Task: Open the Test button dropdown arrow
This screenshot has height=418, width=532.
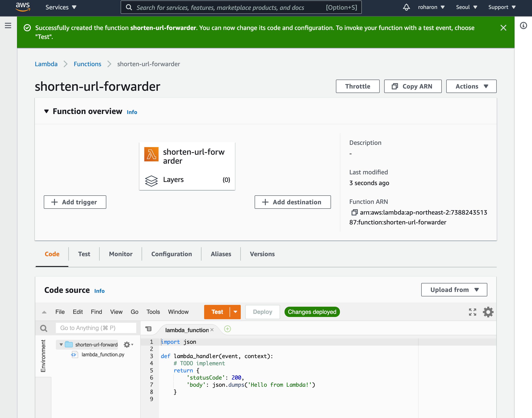Action: [235, 312]
